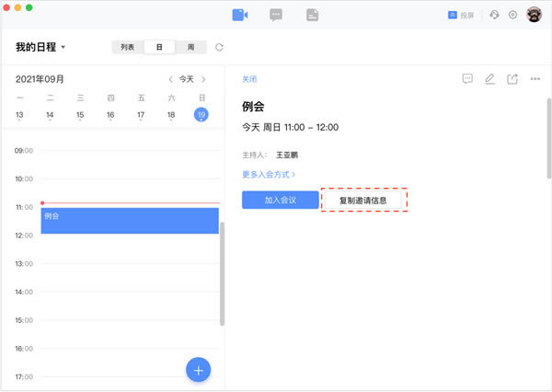Share the meeting via share icon

[512, 79]
